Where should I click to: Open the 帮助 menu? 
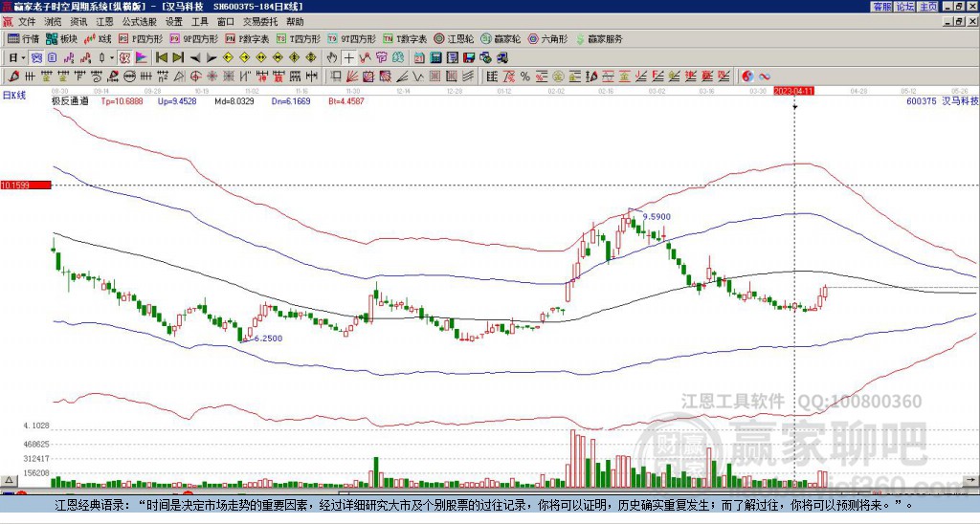tap(295, 22)
